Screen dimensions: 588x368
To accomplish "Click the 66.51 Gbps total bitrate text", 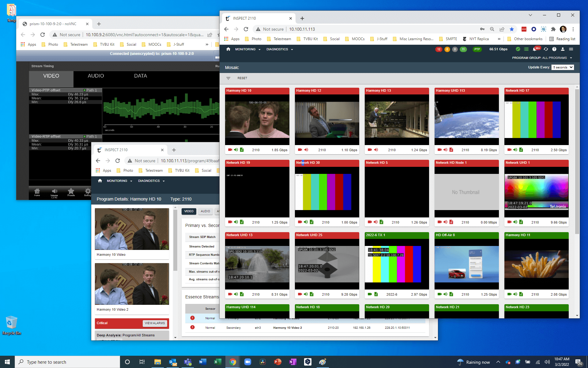I will pos(498,49).
